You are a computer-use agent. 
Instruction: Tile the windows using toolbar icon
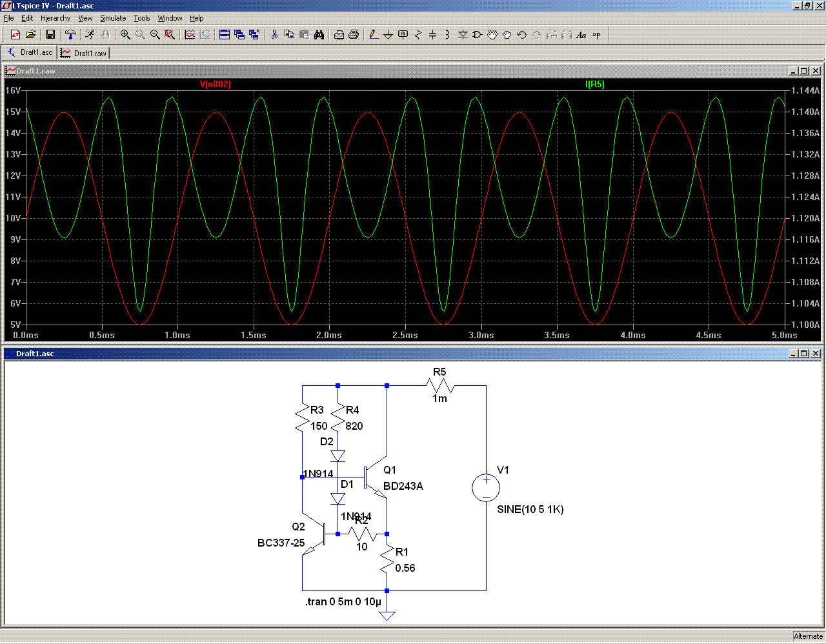pyautogui.click(x=225, y=35)
